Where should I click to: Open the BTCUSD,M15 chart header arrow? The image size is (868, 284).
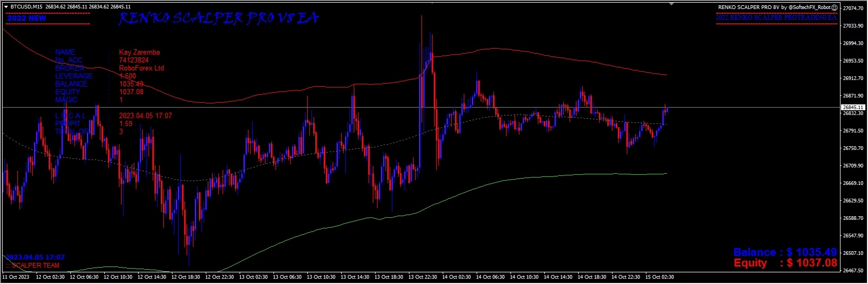pyautogui.click(x=6, y=7)
